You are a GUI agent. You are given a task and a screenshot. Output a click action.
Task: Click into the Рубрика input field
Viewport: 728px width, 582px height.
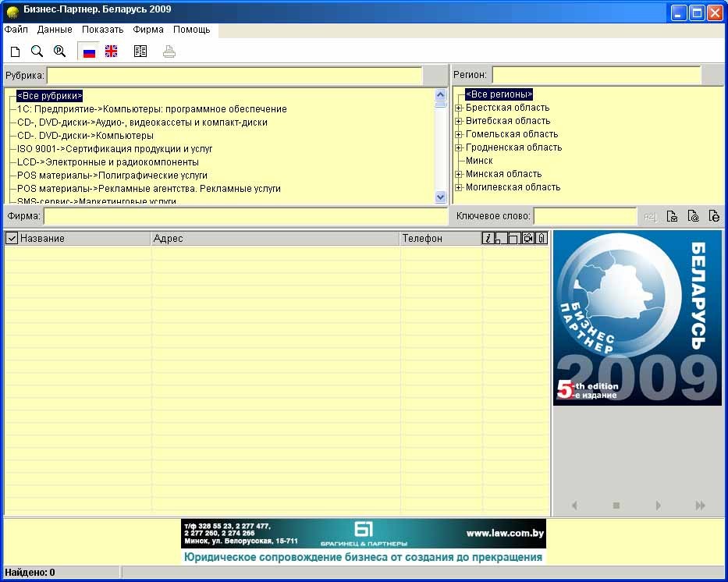[x=234, y=76]
